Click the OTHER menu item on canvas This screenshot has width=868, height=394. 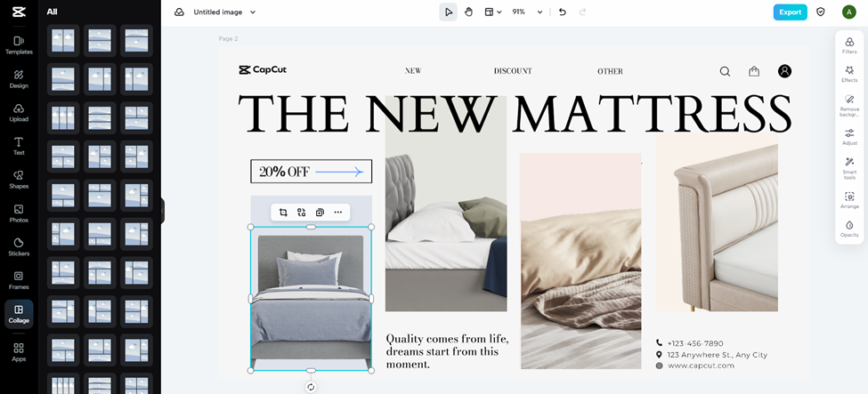point(610,71)
